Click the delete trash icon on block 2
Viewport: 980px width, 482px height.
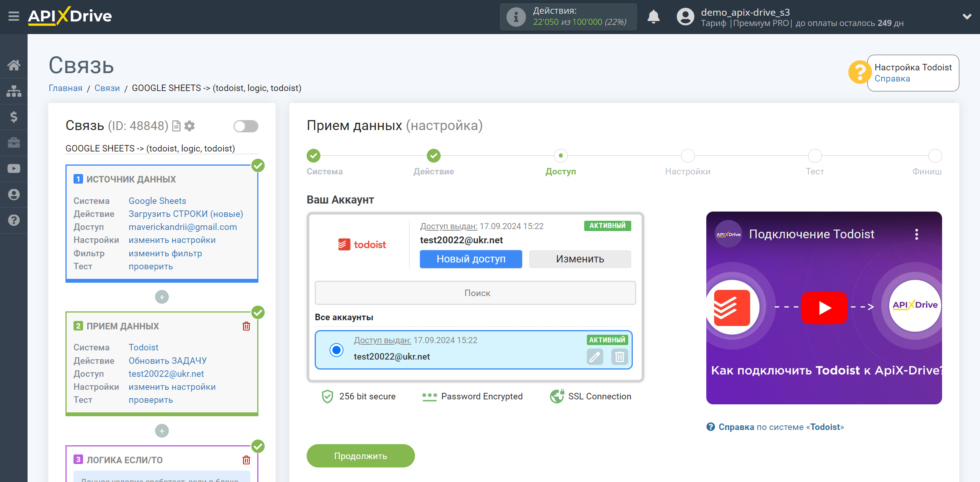(x=247, y=325)
